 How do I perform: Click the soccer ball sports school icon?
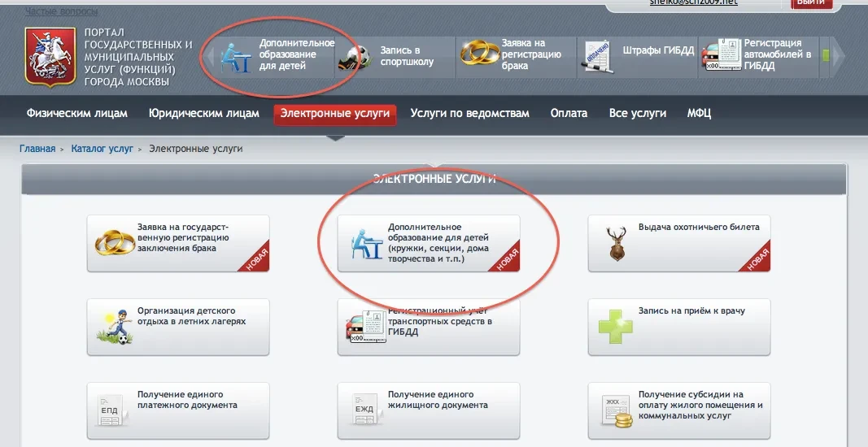tap(354, 57)
